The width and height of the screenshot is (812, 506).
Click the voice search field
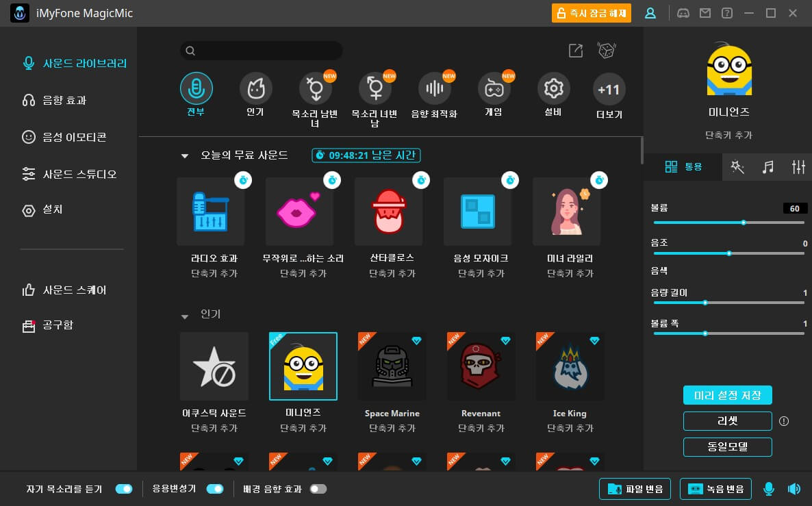[262, 51]
